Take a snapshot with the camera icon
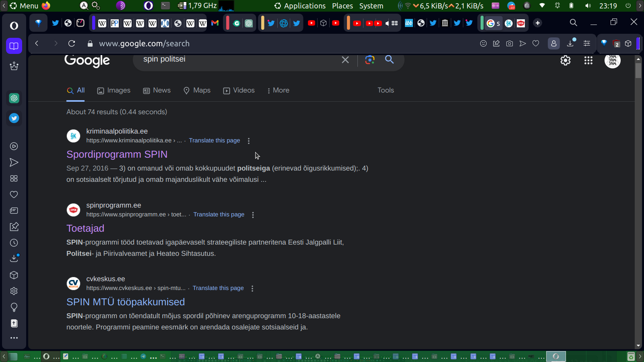The width and height of the screenshot is (644, 362). 510,43
